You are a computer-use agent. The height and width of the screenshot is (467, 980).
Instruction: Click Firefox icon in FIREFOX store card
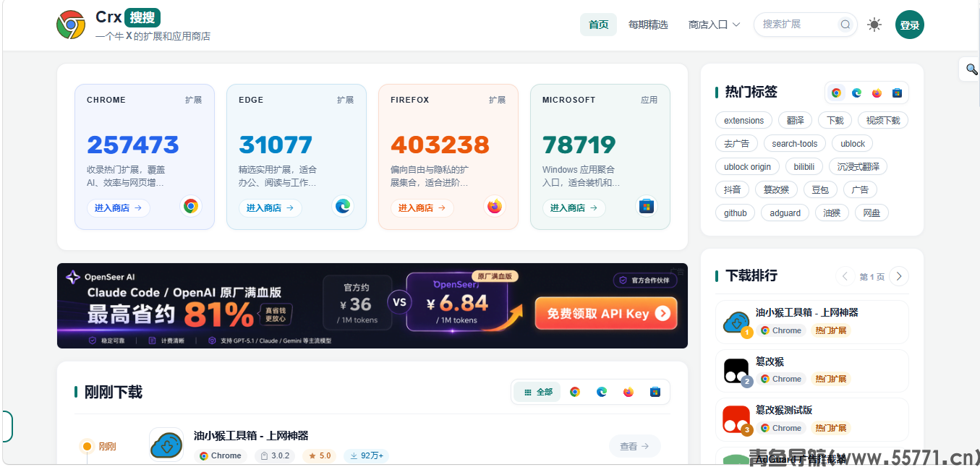[x=495, y=207]
